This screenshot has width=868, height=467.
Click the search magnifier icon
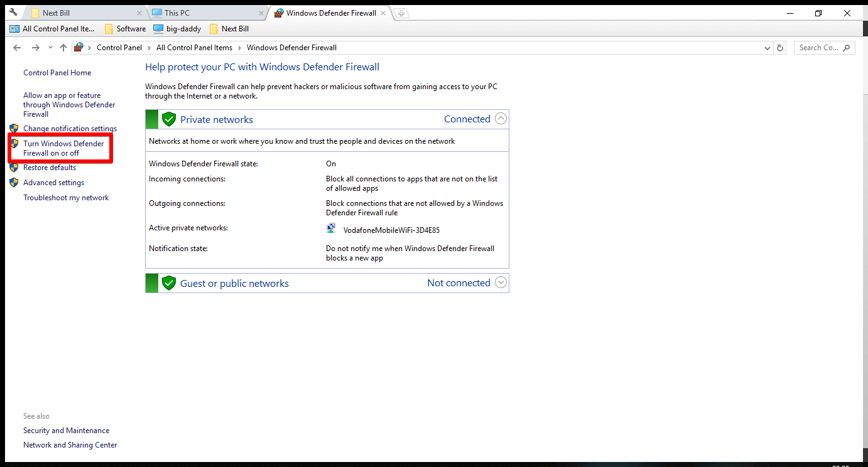click(847, 47)
